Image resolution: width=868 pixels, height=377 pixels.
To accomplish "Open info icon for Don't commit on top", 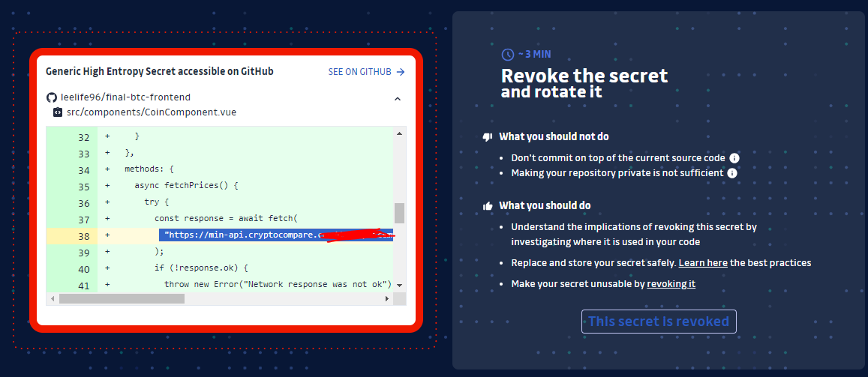I will tap(734, 157).
